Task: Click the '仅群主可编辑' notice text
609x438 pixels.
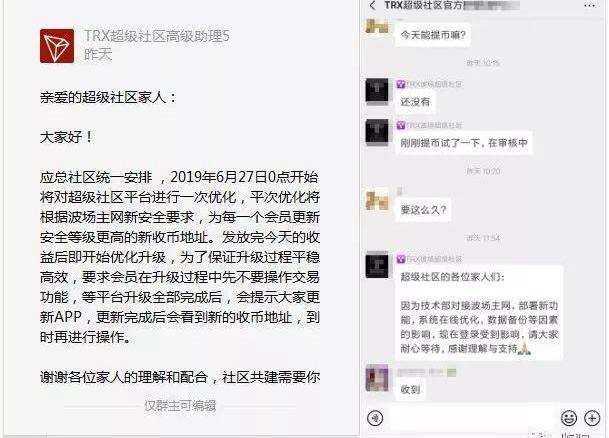Action: click(180, 406)
